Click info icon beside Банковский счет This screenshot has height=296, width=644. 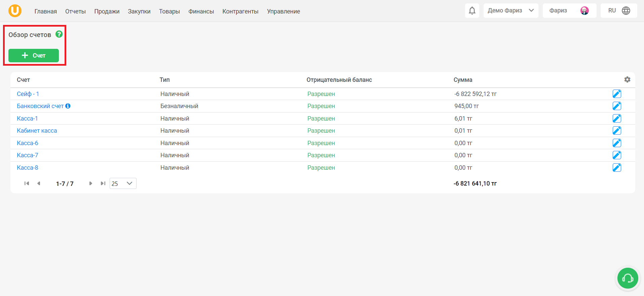point(68,106)
